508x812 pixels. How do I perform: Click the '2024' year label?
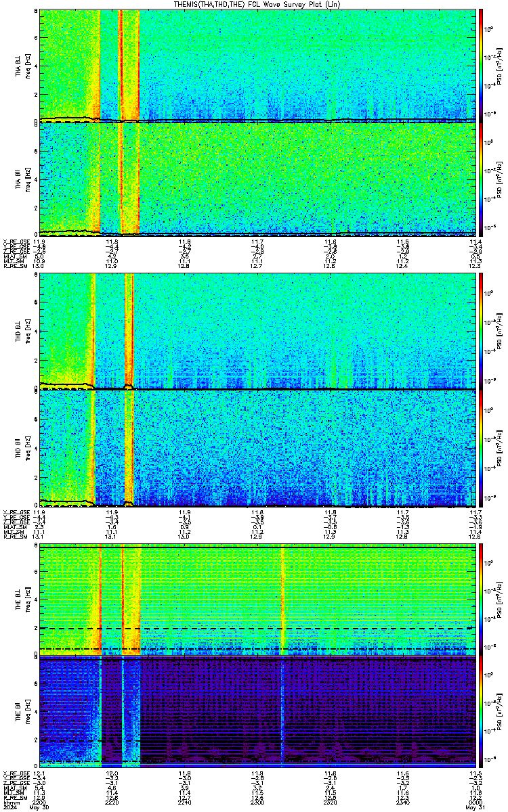(x=9, y=807)
